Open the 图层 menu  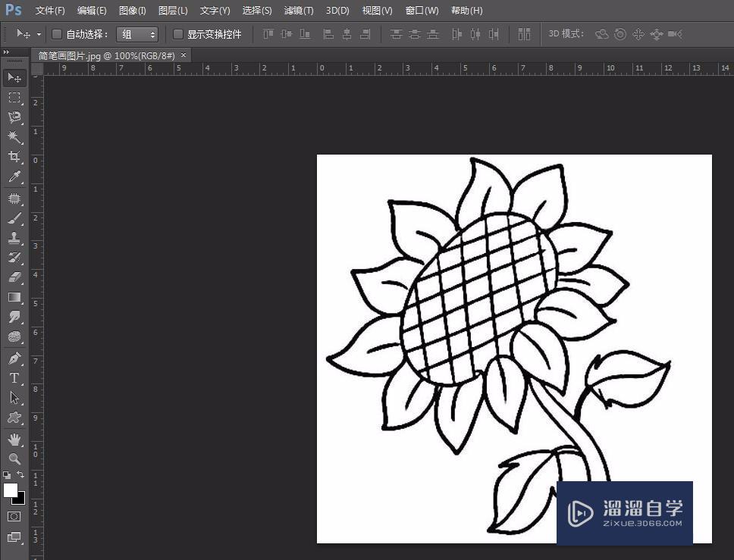[x=172, y=10]
